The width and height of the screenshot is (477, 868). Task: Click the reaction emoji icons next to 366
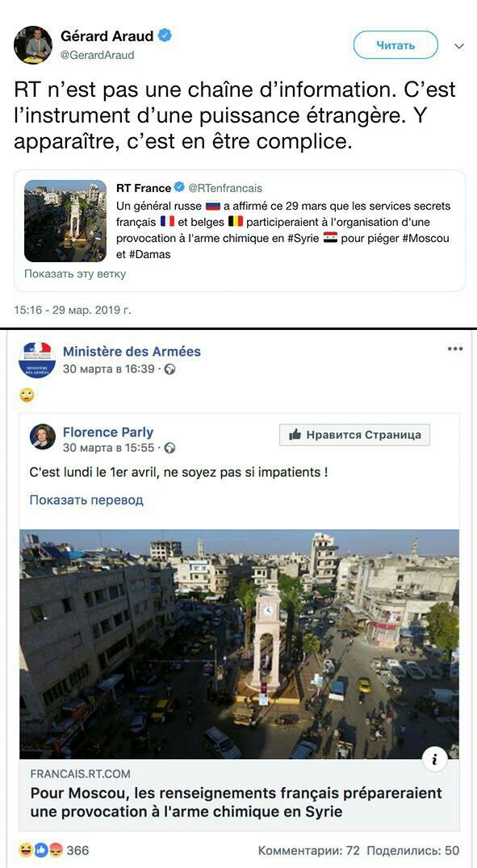41,849
